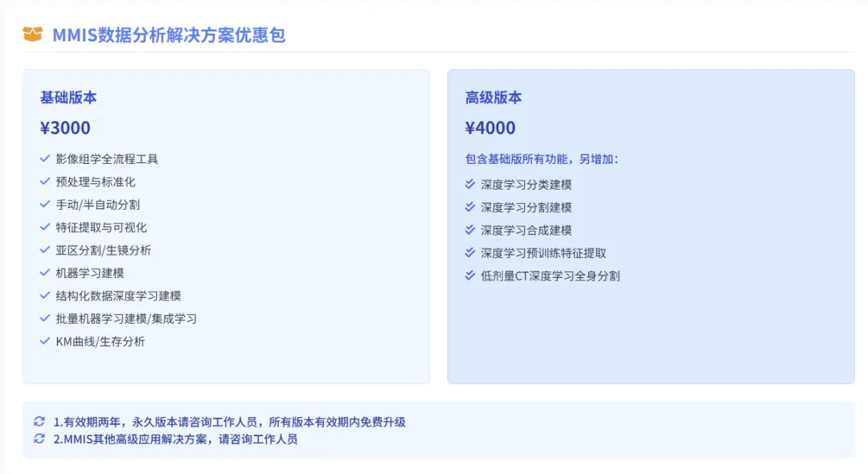The image size is (868, 474).
Task: Click the ¥4000 price
Action: click(x=490, y=129)
